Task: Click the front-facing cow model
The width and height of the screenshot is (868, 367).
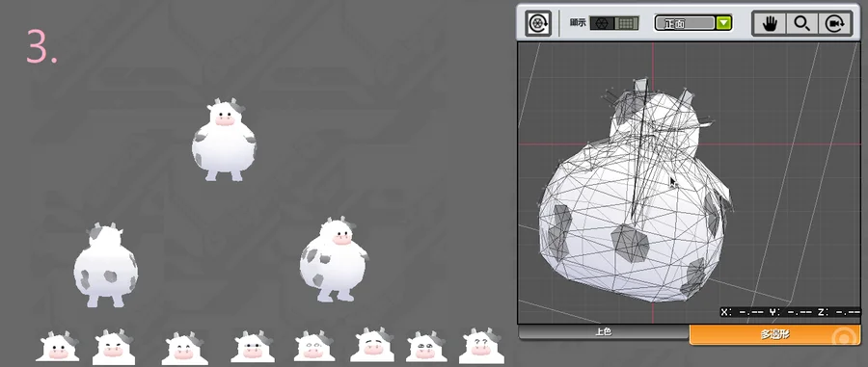Action: pyautogui.click(x=224, y=141)
